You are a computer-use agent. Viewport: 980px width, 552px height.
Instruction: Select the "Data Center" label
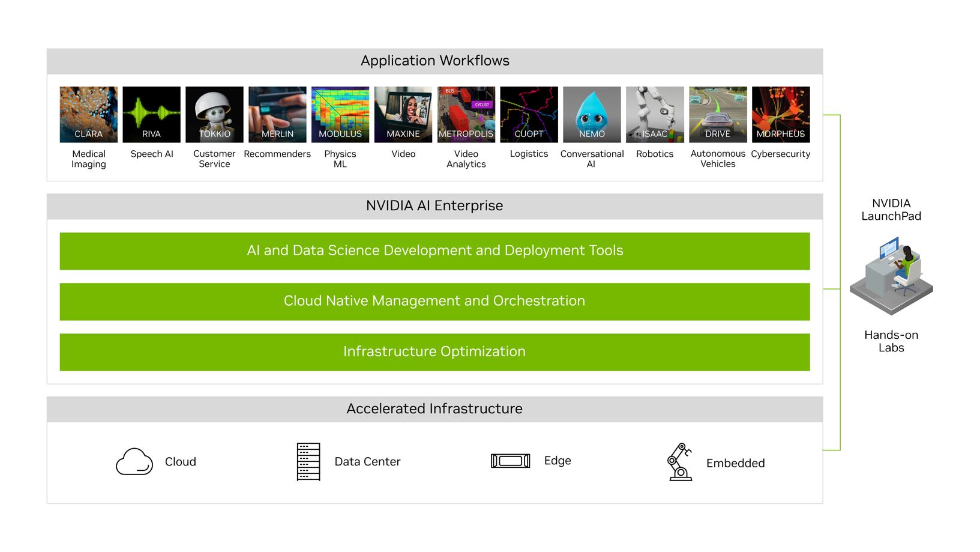(x=367, y=462)
